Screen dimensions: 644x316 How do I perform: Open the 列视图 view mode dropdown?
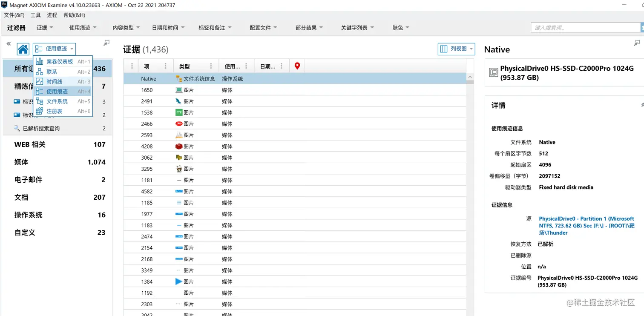[x=456, y=49]
